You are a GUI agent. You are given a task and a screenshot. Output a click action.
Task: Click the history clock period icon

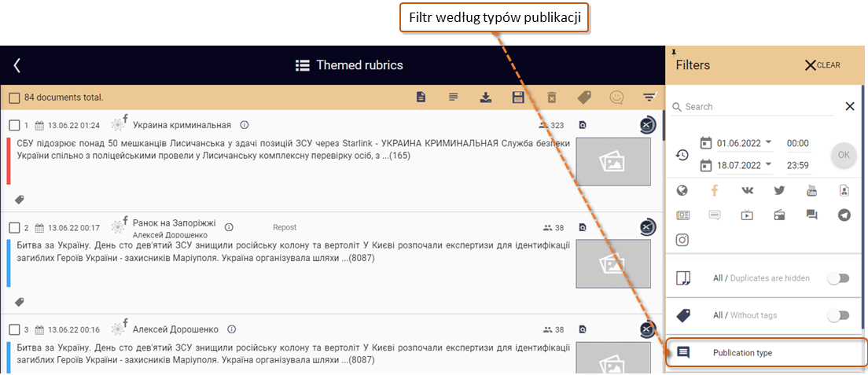click(682, 156)
